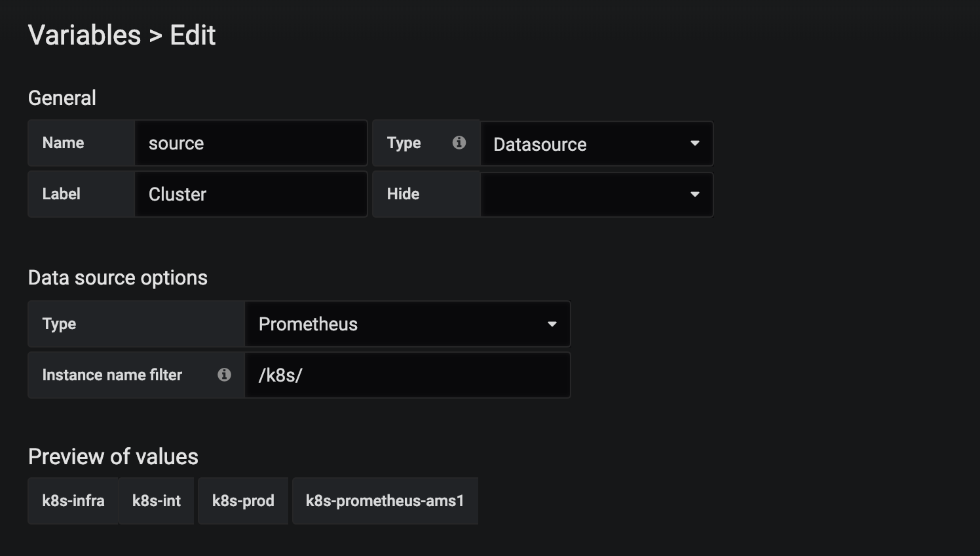This screenshot has width=980, height=556.
Task: Click the info icon next to Type
Action: pos(459,142)
